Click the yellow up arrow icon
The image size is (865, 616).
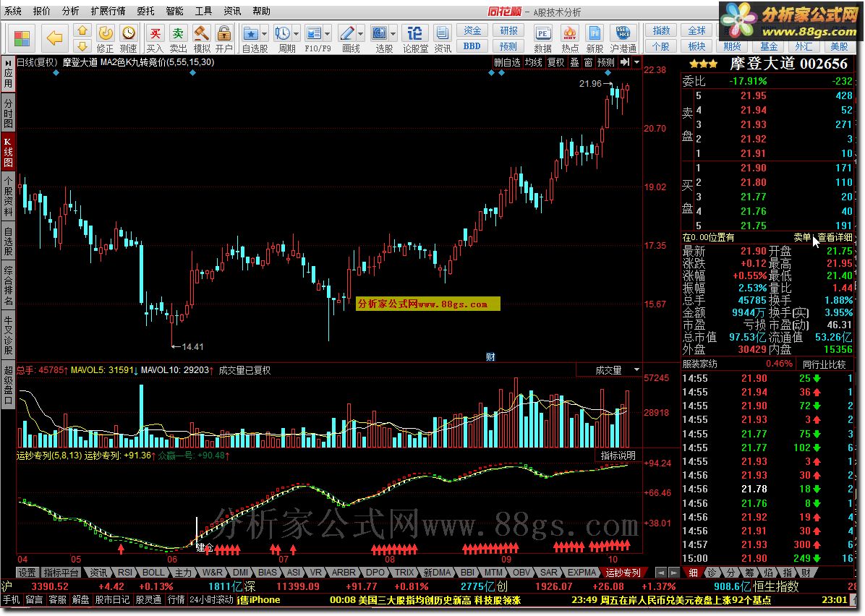click(x=82, y=30)
